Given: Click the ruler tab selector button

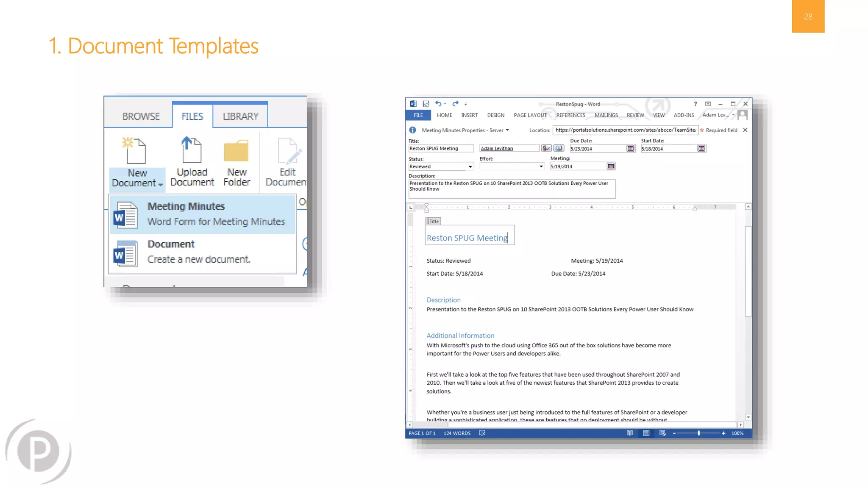Looking at the screenshot, I should coord(410,207).
